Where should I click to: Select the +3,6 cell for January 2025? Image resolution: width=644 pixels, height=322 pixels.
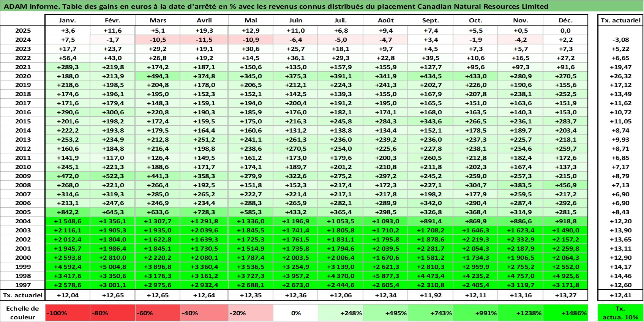coord(68,31)
